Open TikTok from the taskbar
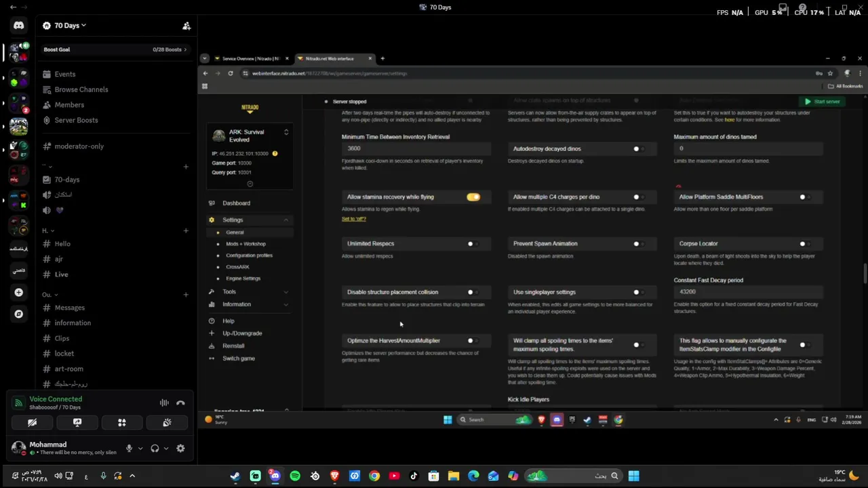Image resolution: width=868 pixels, height=488 pixels. (414, 476)
